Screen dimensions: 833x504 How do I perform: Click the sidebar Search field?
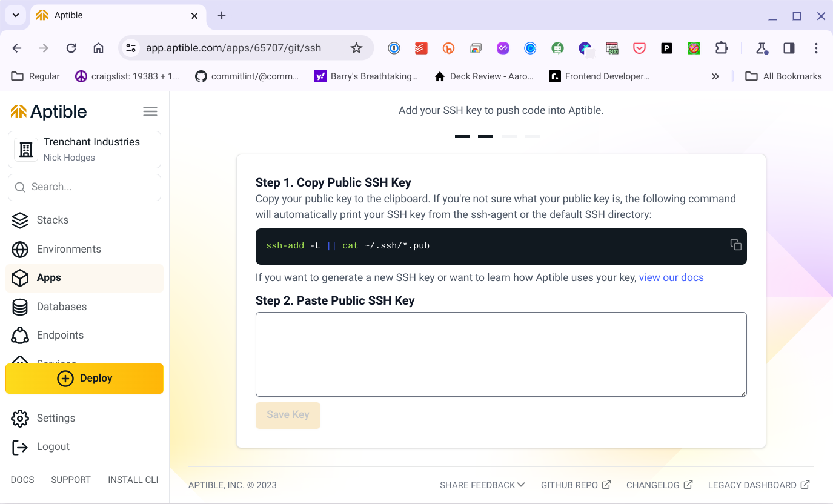click(x=85, y=187)
